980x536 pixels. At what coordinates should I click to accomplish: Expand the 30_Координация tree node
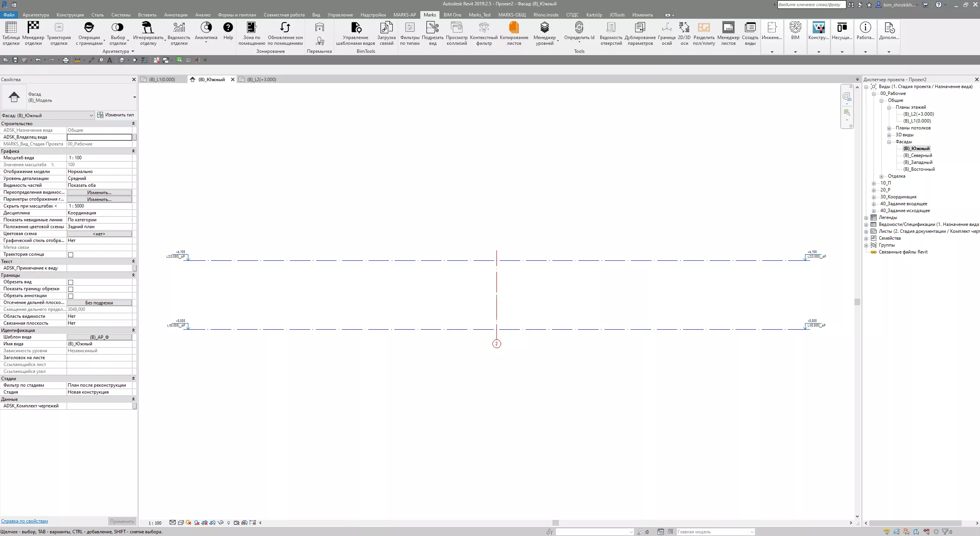pyautogui.click(x=874, y=197)
